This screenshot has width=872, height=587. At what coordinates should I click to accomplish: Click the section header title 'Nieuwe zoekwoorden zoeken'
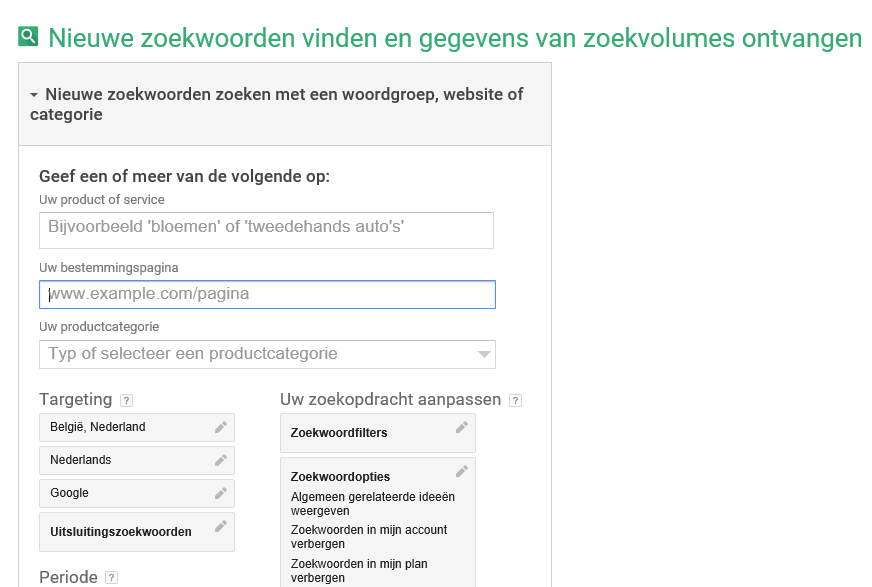click(x=276, y=104)
